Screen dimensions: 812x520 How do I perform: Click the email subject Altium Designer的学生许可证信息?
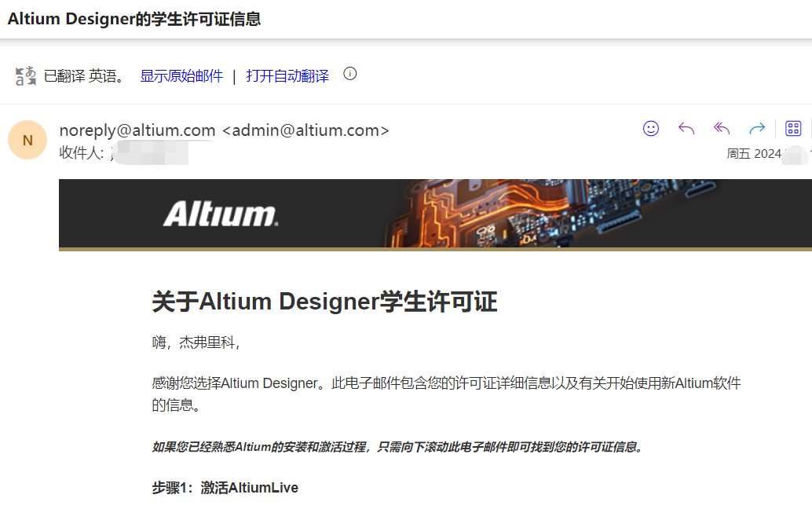coord(134,19)
